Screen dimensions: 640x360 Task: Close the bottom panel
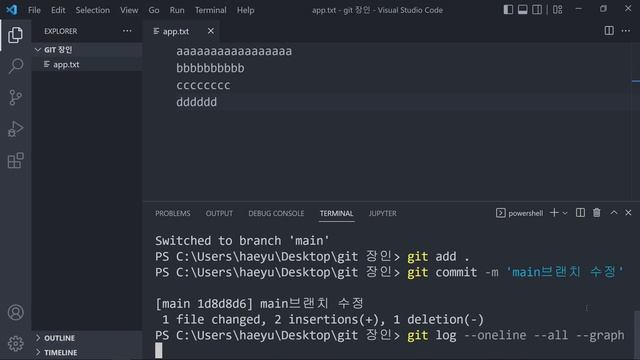coord(628,213)
